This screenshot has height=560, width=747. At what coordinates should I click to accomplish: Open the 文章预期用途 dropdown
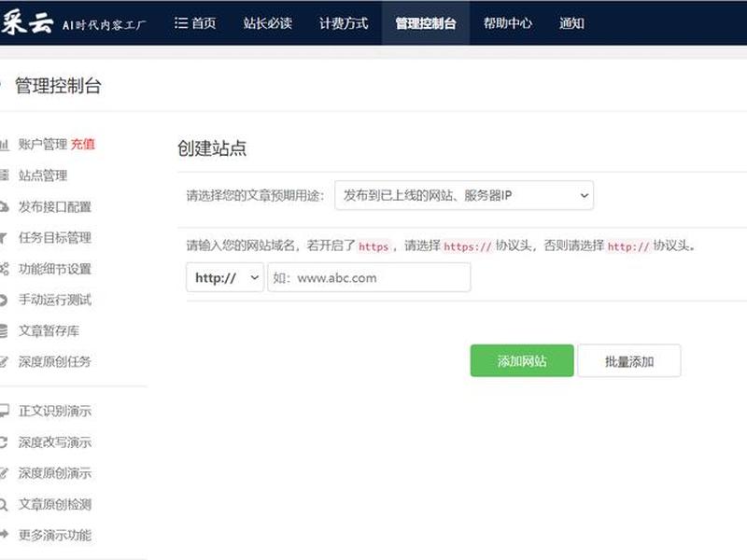coord(464,195)
